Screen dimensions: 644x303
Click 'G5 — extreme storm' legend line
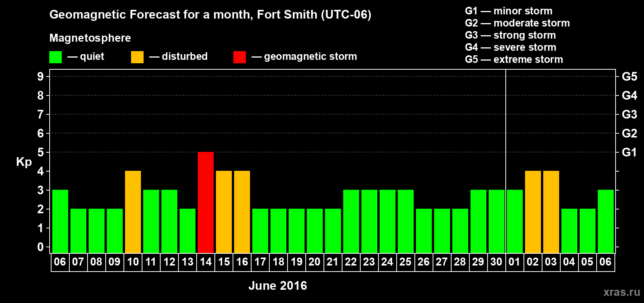pos(514,59)
